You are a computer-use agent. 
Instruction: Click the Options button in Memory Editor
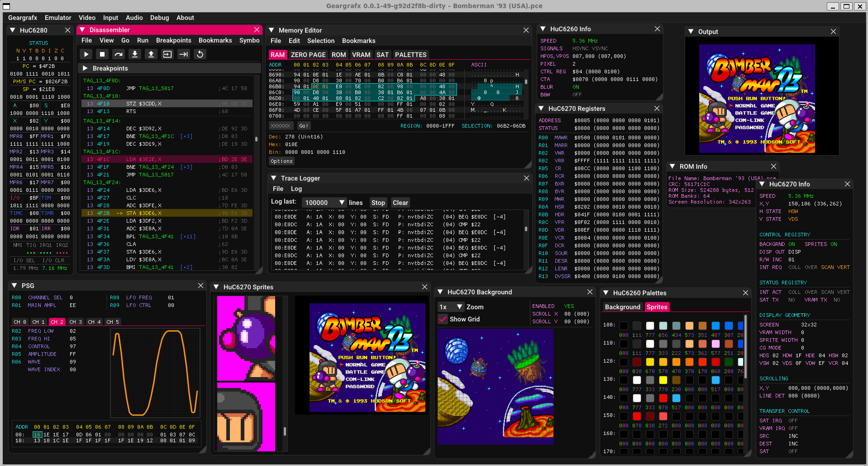click(282, 161)
